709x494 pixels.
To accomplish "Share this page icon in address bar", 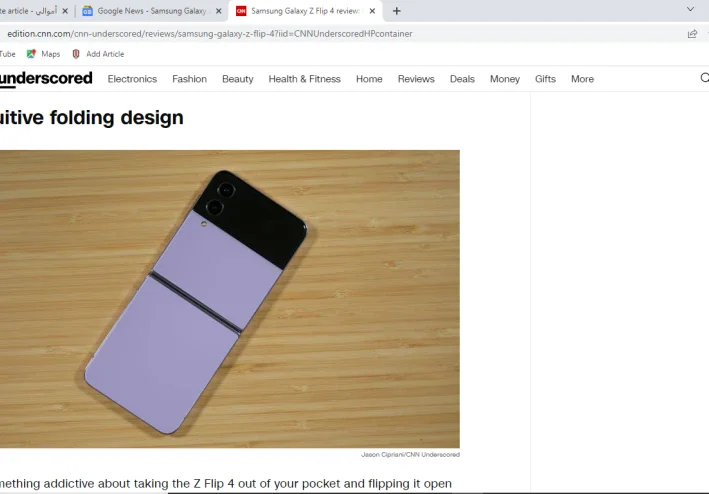I will pyautogui.click(x=692, y=34).
